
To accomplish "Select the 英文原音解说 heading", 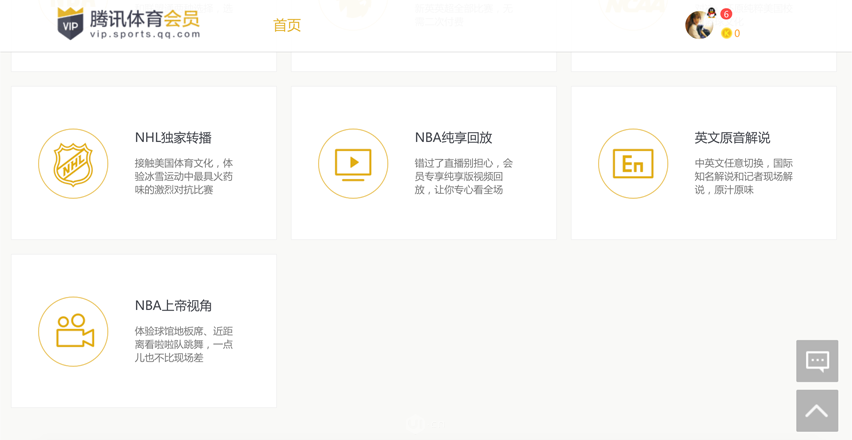I will pos(732,138).
